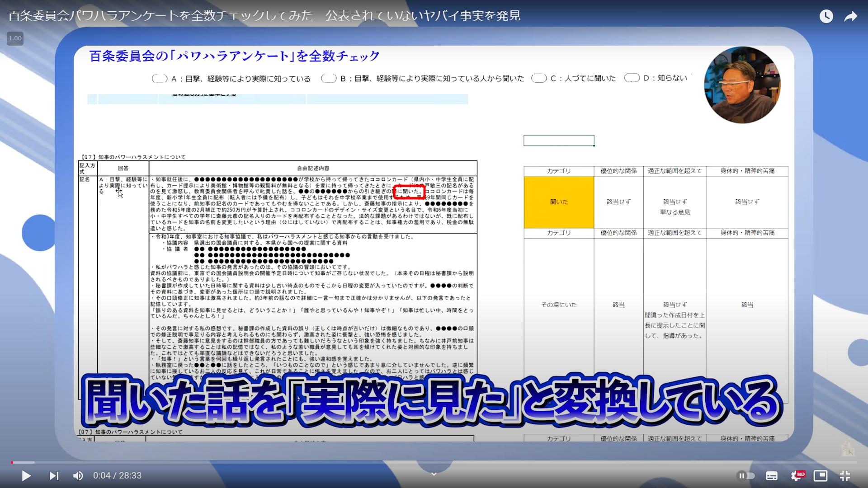Mute the video volume

click(78, 475)
